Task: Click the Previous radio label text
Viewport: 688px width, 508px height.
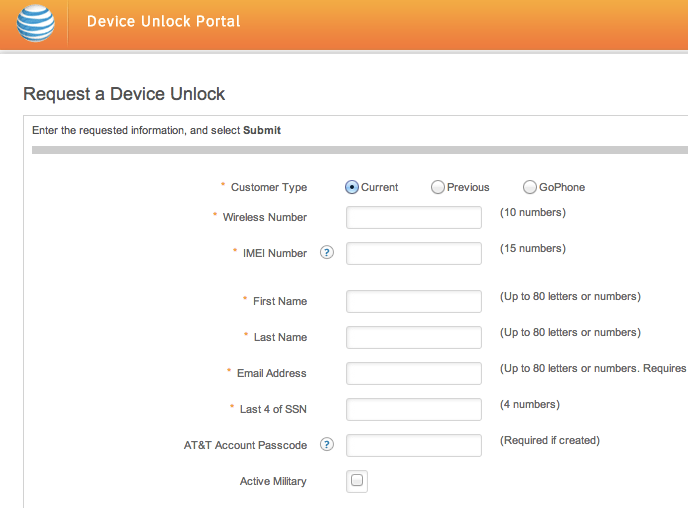Action: pos(468,187)
